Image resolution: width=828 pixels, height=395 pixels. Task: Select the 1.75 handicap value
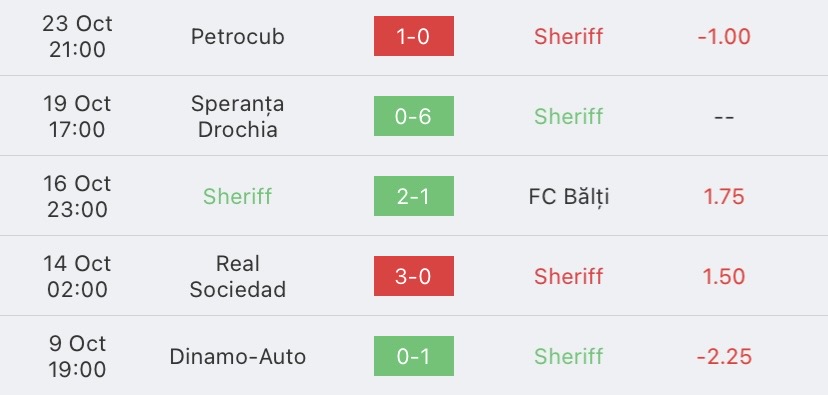point(724,196)
